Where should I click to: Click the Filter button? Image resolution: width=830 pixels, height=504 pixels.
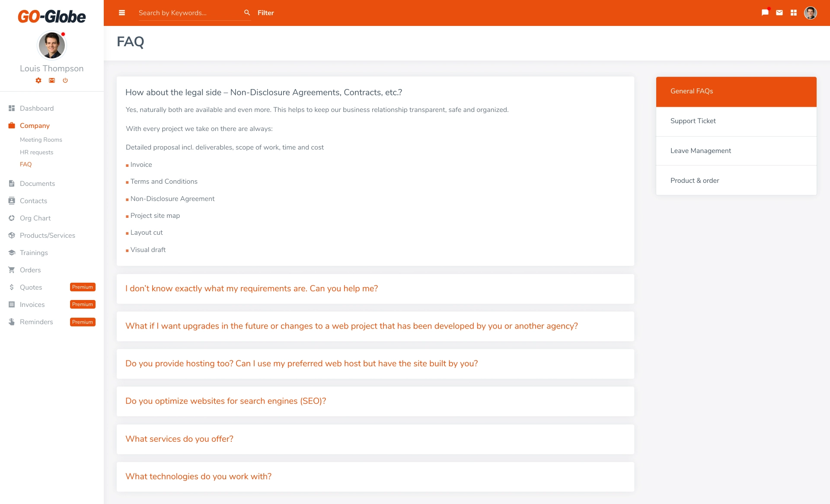pos(265,13)
